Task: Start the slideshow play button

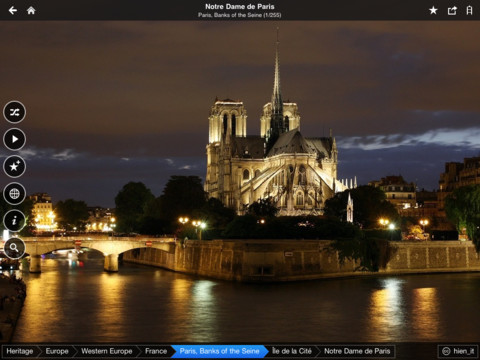Action: click(14, 139)
